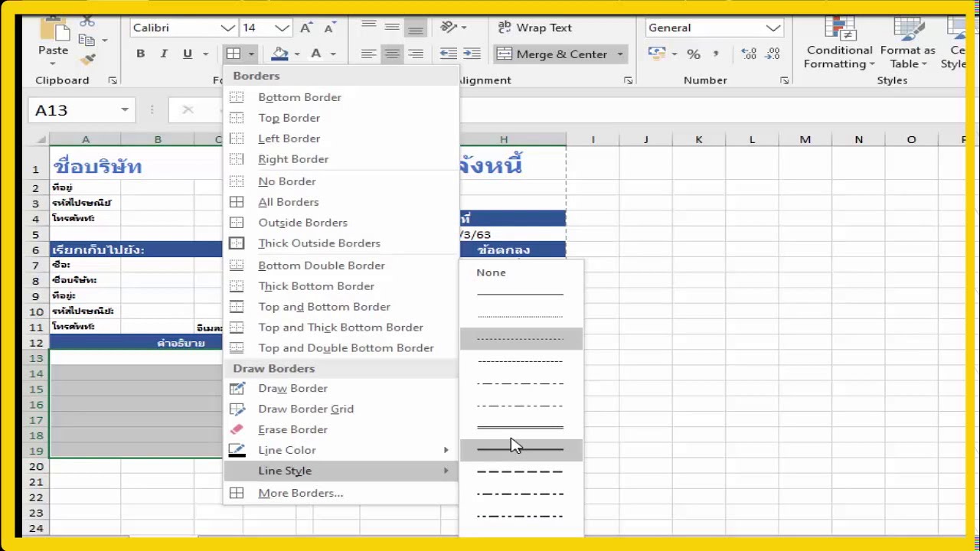The width and height of the screenshot is (980, 551).
Task: Click the Font Color letter A
Action: [x=315, y=54]
